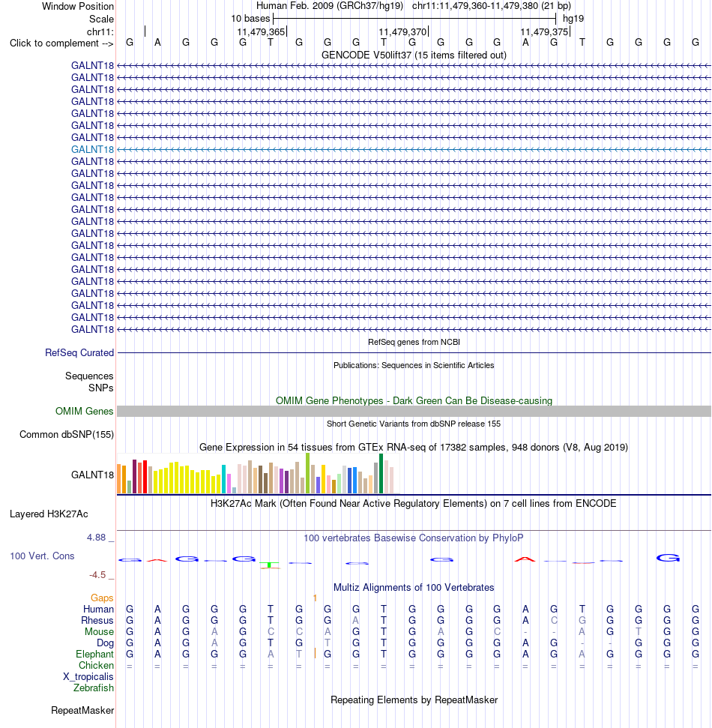Click the "Rhesus" alignment row label

(x=97, y=621)
